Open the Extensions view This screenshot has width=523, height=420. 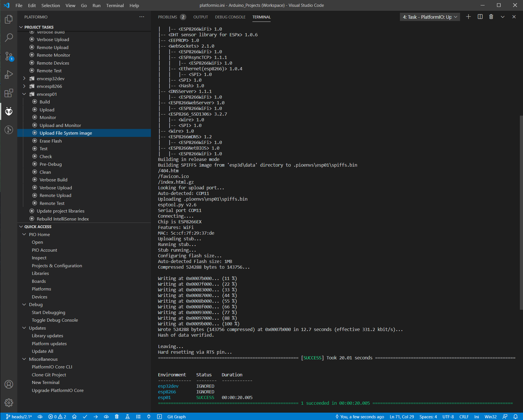[x=9, y=93]
